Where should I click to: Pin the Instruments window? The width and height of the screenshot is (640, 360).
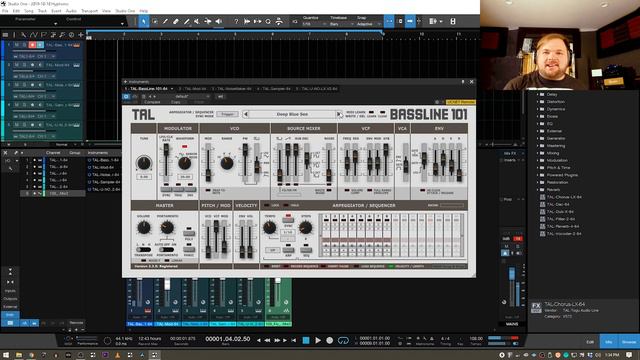point(463,82)
